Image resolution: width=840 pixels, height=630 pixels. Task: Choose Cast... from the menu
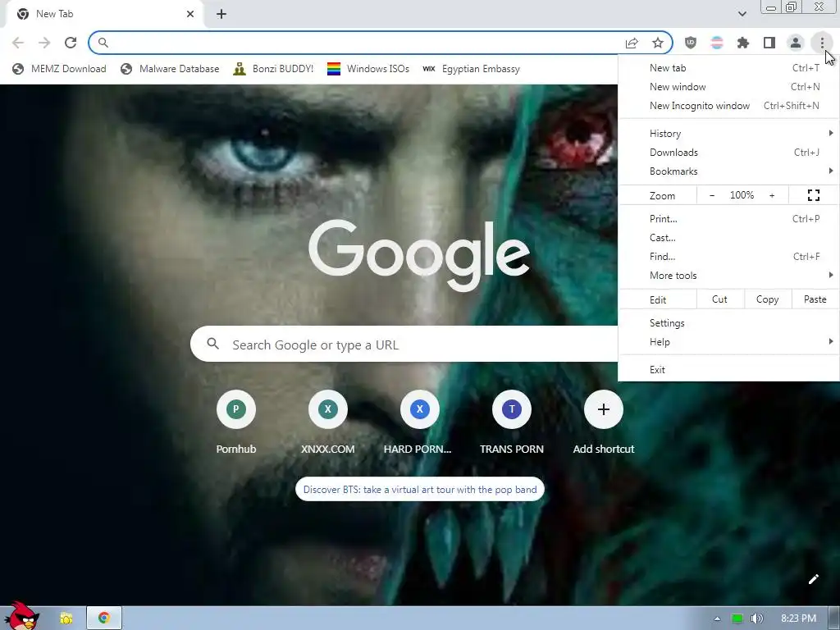(728, 237)
